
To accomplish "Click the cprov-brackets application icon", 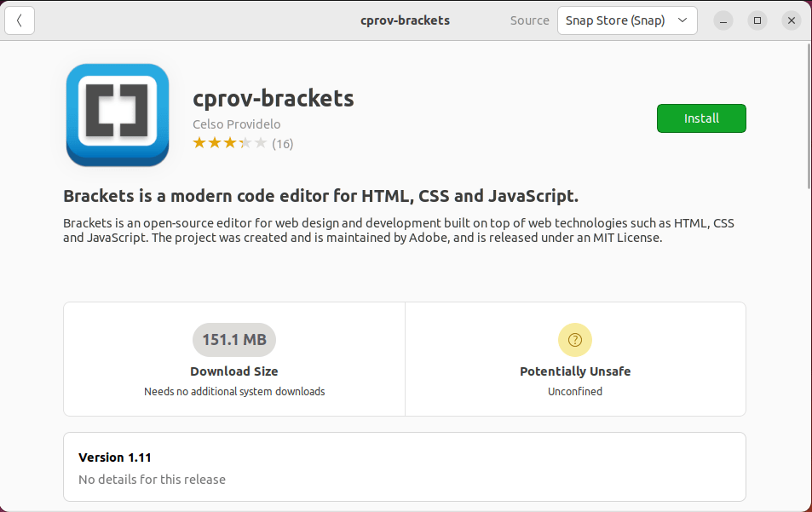I will (x=117, y=115).
